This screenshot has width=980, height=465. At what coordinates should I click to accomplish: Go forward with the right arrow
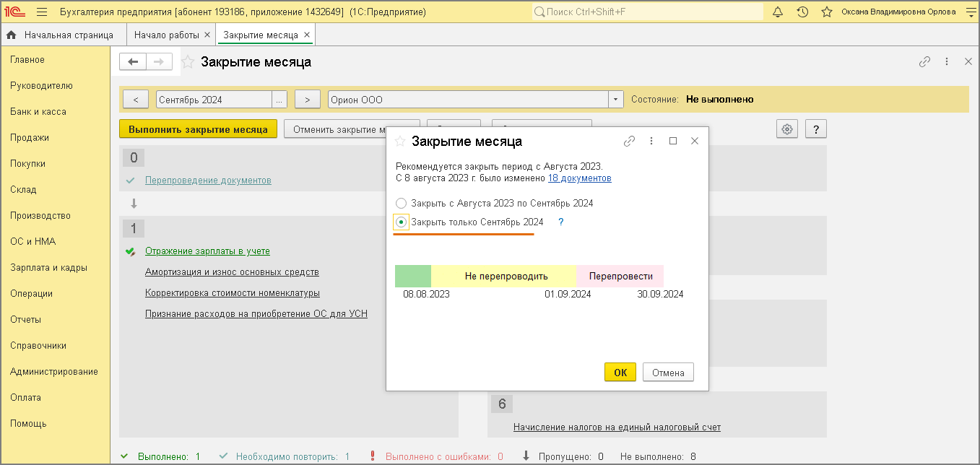click(160, 62)
